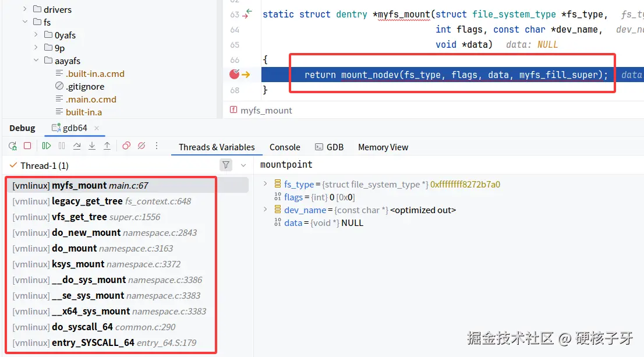Mute breakpoints in debug toolbar
This screenshot has width=644, height=357.
coord(141,146)
